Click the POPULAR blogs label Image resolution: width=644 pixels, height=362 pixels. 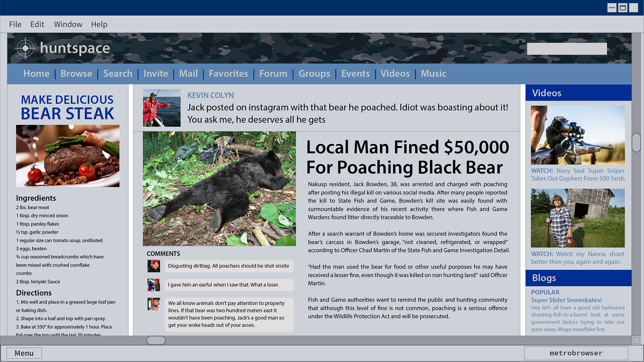click(545, 292)
